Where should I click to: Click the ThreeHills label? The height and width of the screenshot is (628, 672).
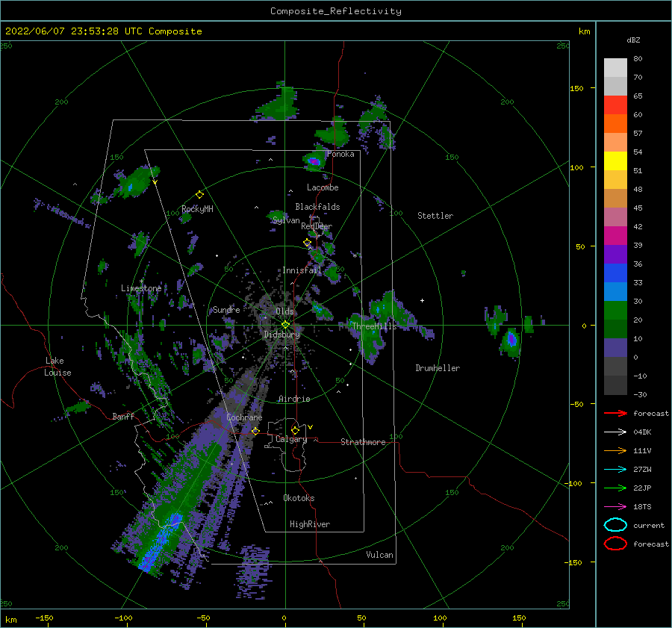coord(374,326)
